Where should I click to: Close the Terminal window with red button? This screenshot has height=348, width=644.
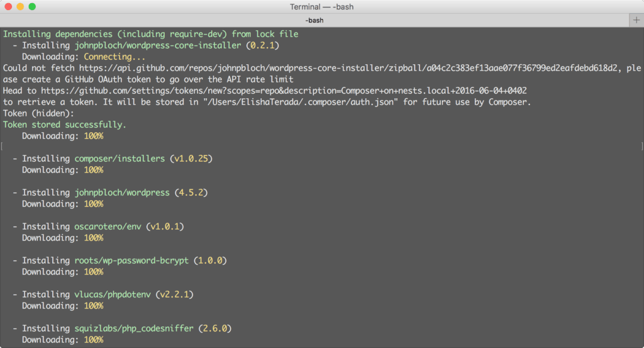pyautogui.click(x=8, y=6)
